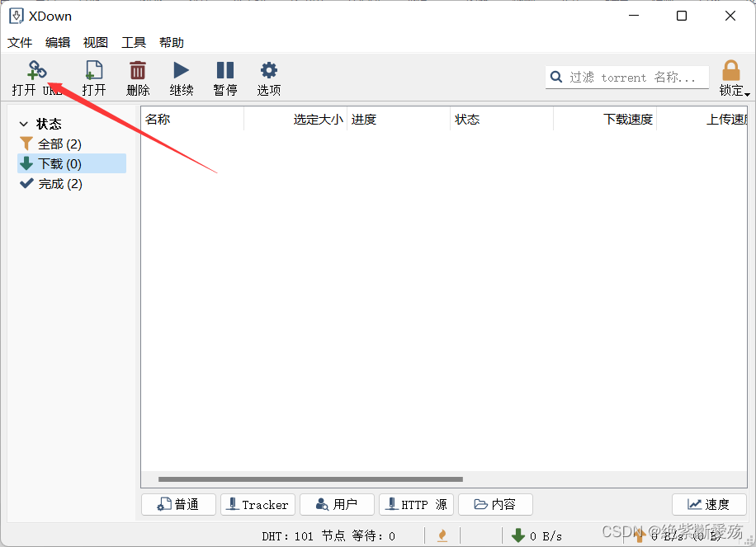Sort by 名称 column header
Screen dimensions: 756x547
192,119
